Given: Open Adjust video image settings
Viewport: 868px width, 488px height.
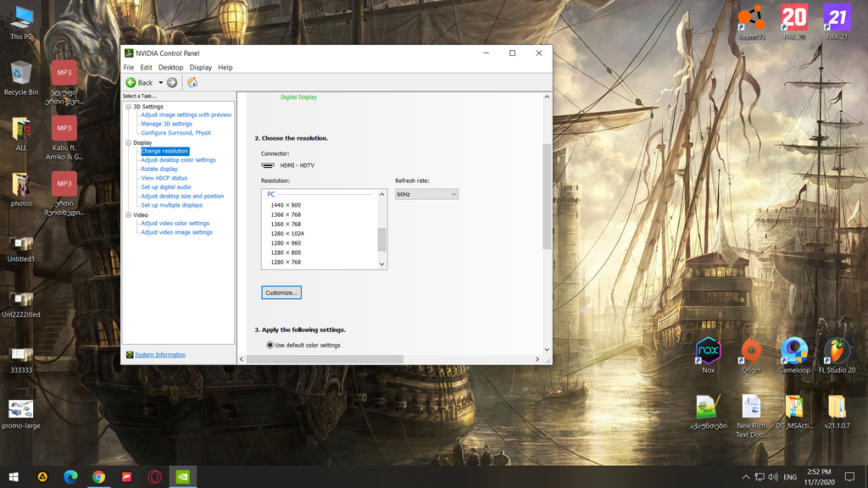Looking at the screenshot, I should (176, 232).
